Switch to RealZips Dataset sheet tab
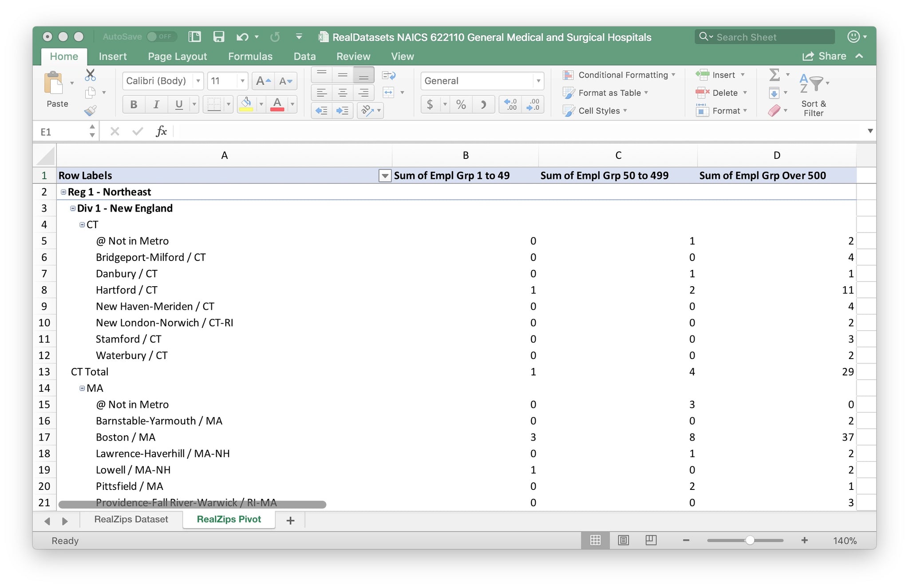 pos(131,519)
